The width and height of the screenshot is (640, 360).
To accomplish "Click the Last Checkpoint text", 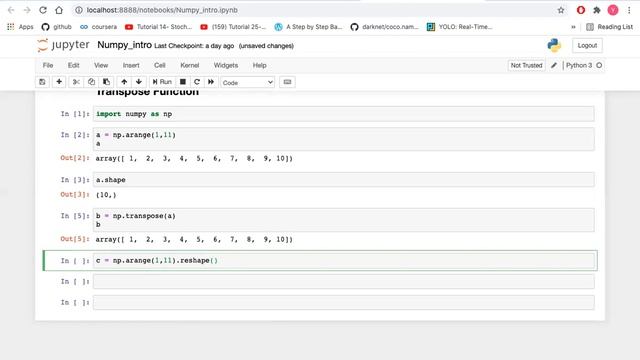I will click(194, 46).
